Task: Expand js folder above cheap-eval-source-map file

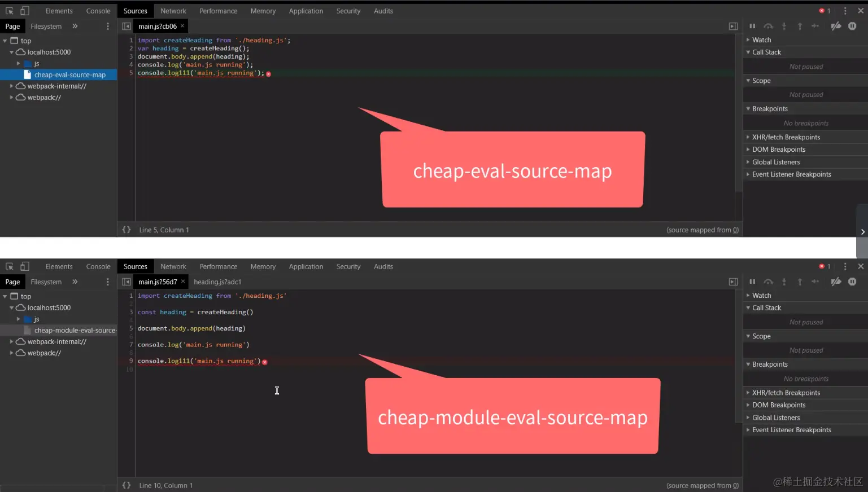Action: click(x=19, y=64)
